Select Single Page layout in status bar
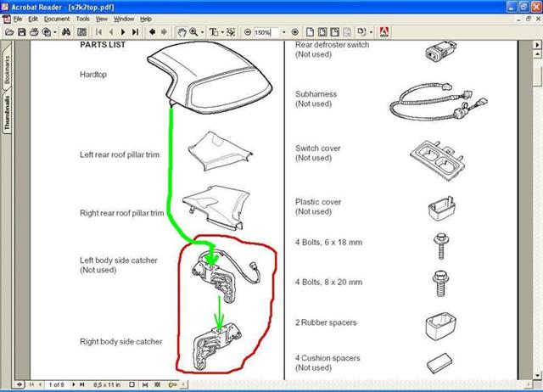 tap(132, 384)
